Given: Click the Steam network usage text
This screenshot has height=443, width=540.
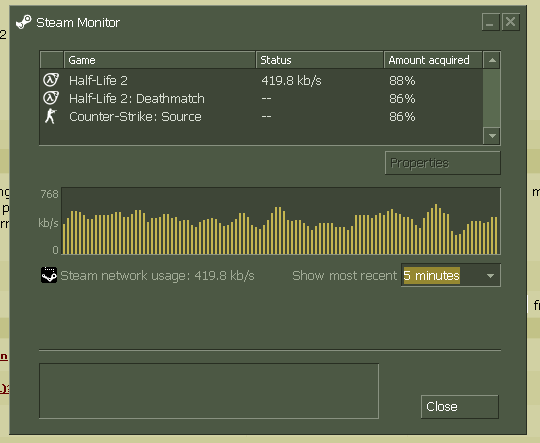Looking at the screenshot, I should click(157, 276).
